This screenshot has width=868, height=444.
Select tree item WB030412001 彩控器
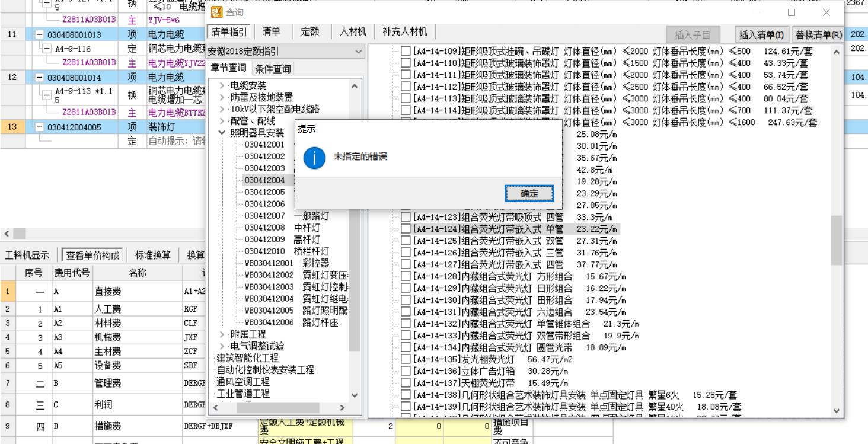point(287,263)
